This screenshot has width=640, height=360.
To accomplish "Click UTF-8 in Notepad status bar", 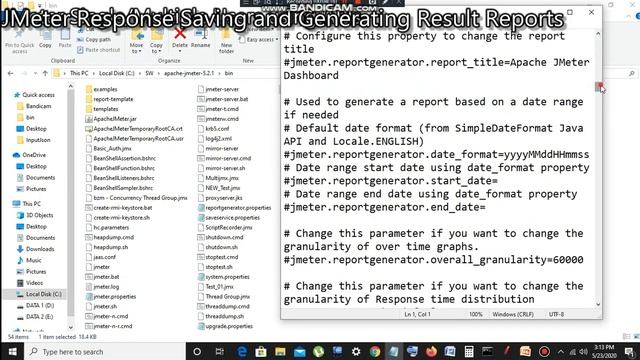I will [x=556, y=314].
